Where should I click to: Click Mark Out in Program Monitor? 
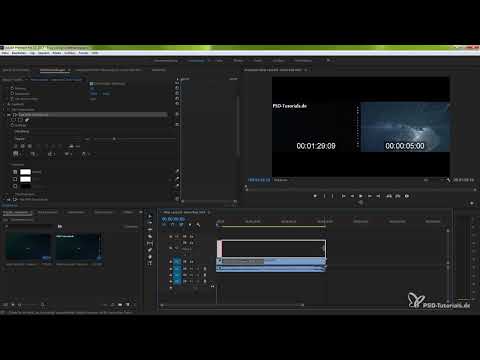[332, 196]
